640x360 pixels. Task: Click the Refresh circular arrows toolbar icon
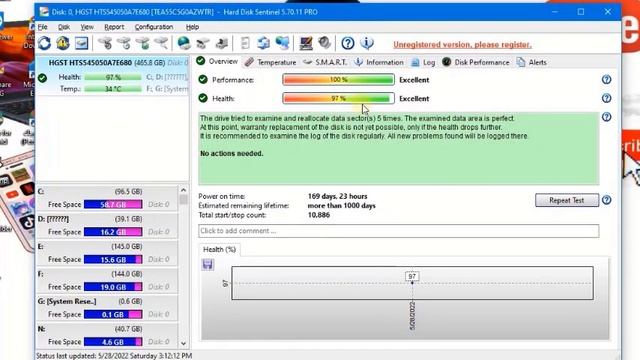click(x=44, y=43)
